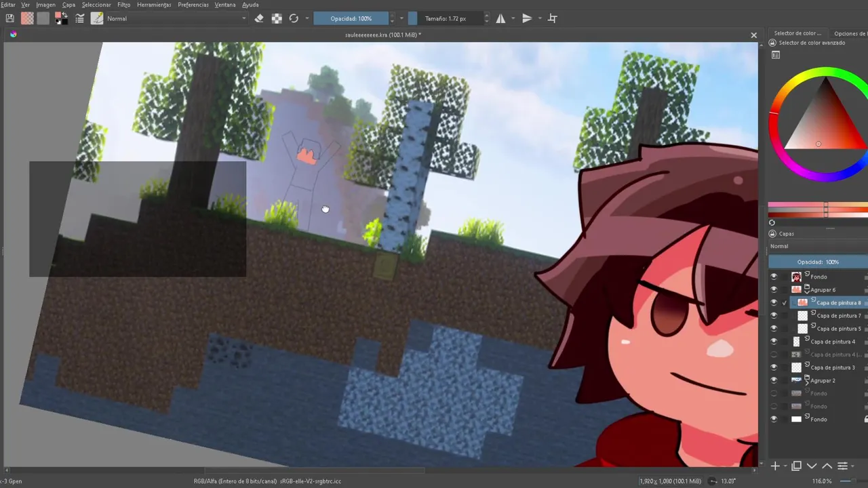The image size is (868, 488).
Task: Open the Editar menu
Action: tap(7, 5)
